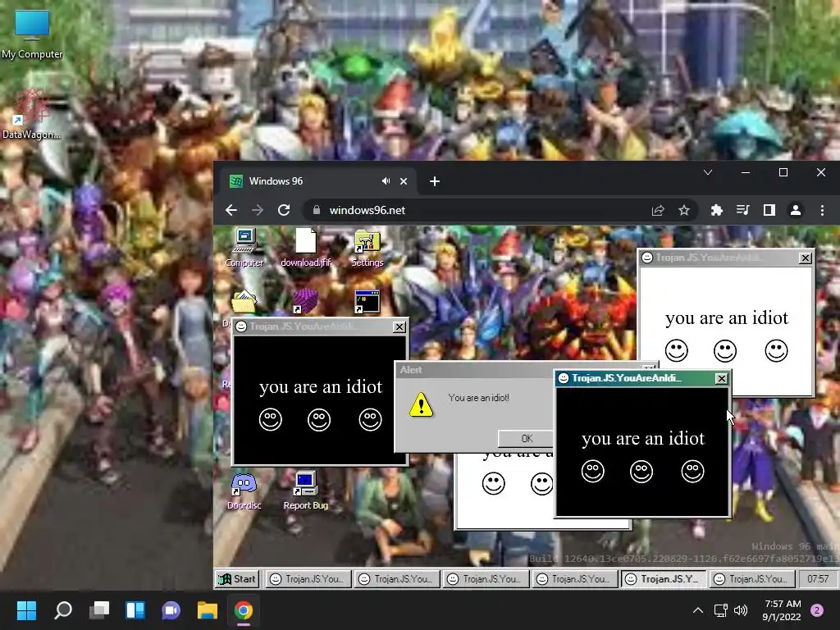Mute the Windows 96 tab audio
The height and width of the screenshot is (630, 840).
386,181
